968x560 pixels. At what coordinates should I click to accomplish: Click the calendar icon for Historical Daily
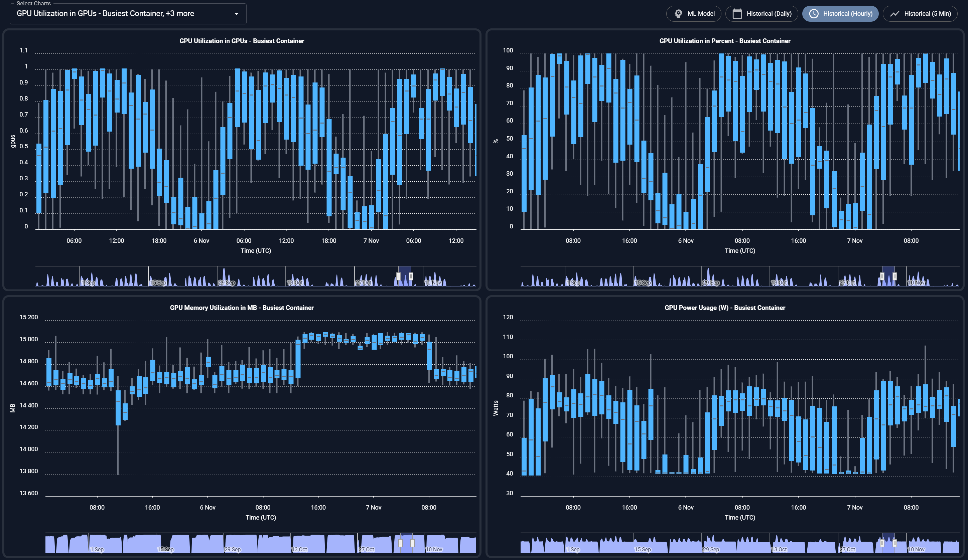point(737,13)
